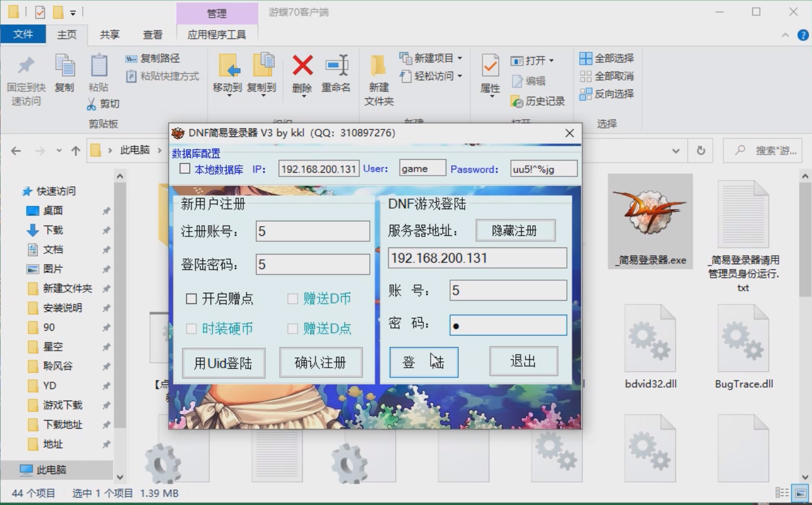Switch to large icons view in status bar
Image resolution: width=812 pixels, height=505 pixels.
click(x=802, y=493)
